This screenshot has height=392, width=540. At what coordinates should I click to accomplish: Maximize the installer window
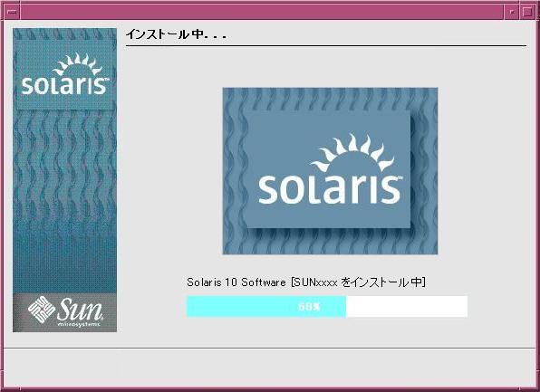click(x=527, y=12)
